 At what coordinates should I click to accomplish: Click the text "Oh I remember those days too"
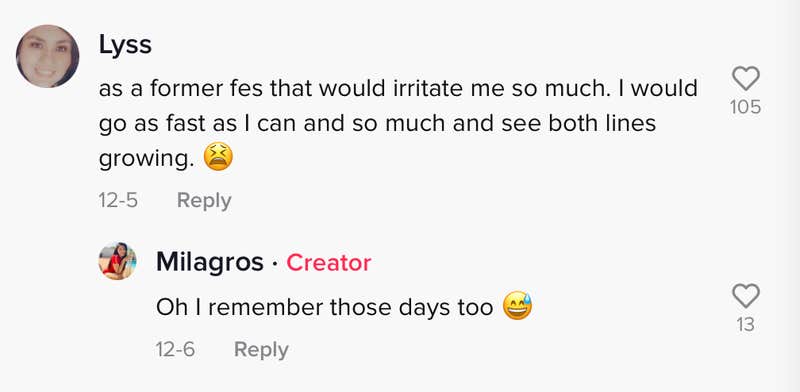(324, 307)
